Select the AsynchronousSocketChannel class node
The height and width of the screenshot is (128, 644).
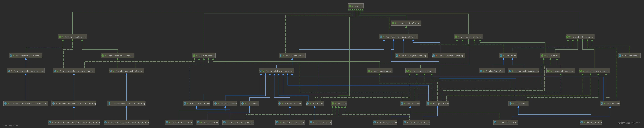point(127,71)
